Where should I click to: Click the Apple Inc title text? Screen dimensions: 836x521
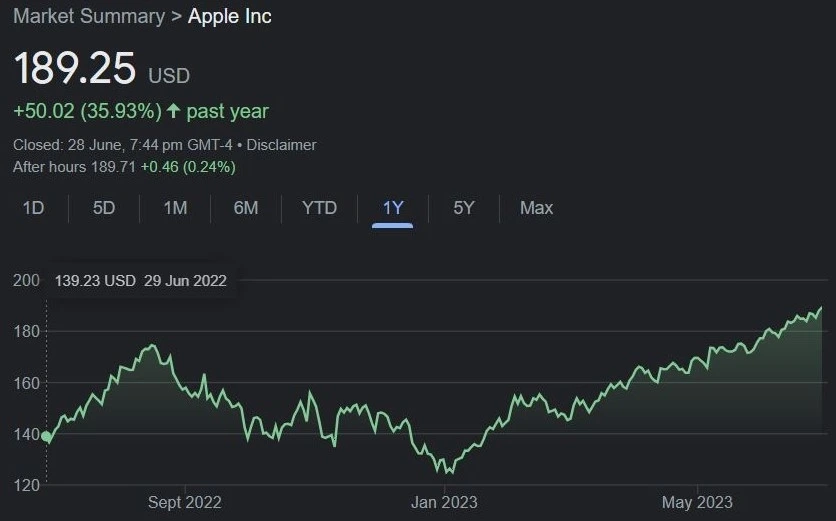(230, 17)
